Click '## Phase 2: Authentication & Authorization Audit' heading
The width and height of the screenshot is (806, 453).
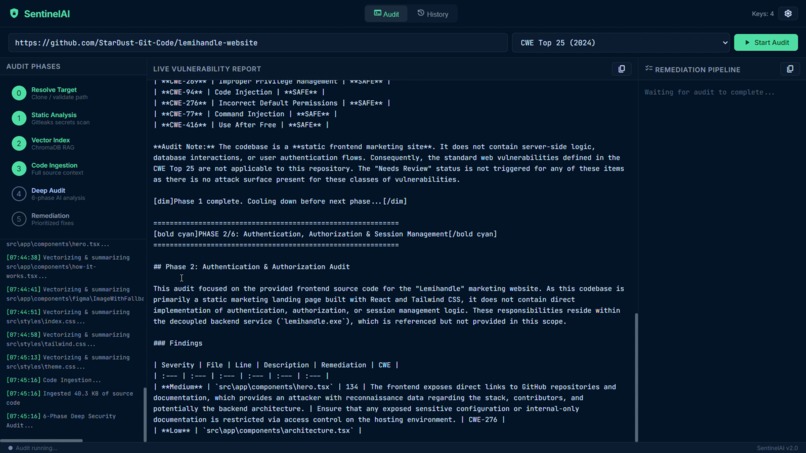click(251, 266)
